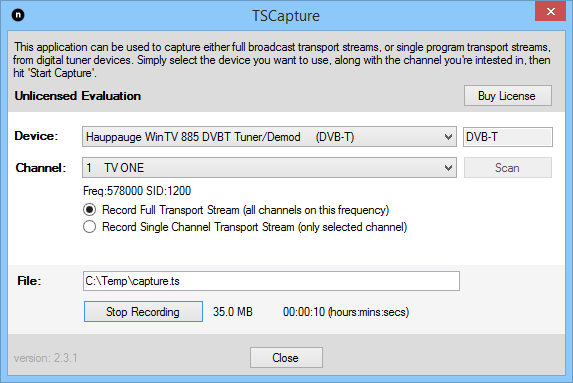This screenshot has height=383, width=573.
Task: Close the window with the red X
Action: tap(550, 11)
